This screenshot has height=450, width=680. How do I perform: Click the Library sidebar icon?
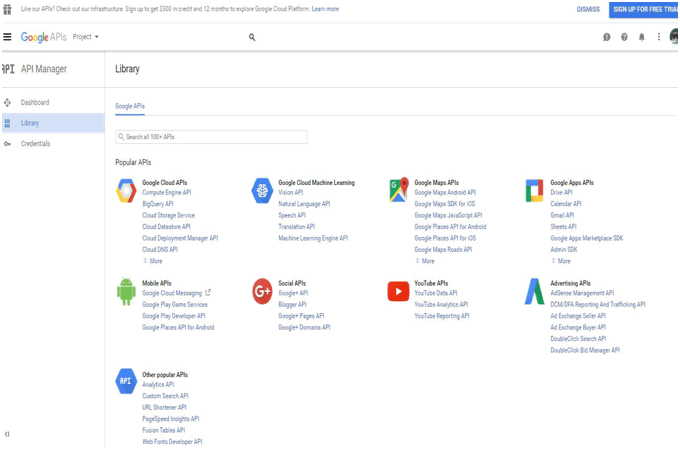coord(7,123)
